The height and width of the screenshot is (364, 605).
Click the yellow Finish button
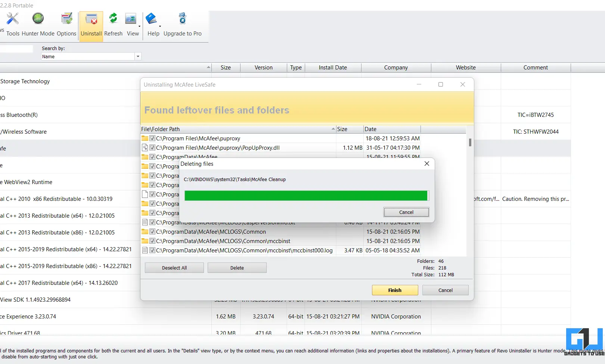coord(395,290)
